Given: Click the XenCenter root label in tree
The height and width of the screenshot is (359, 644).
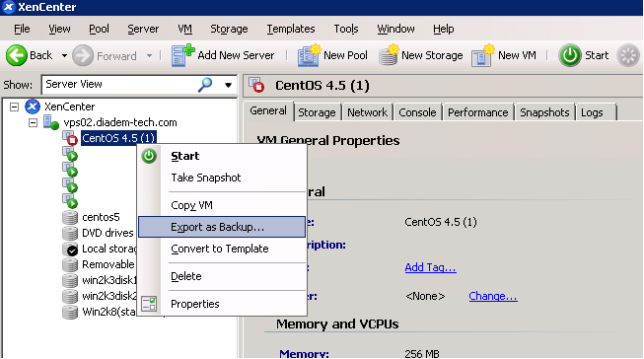Looking at the screenshot, I should coord(69,107).
